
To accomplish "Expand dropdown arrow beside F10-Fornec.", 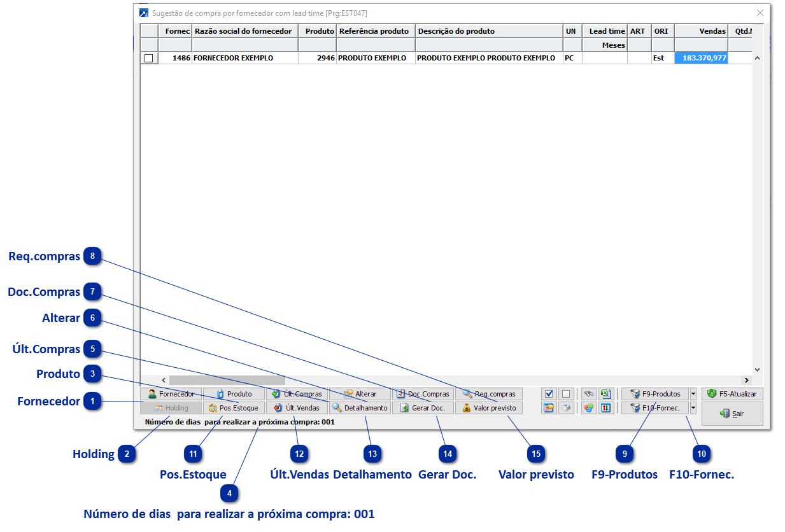I will 693,408.
